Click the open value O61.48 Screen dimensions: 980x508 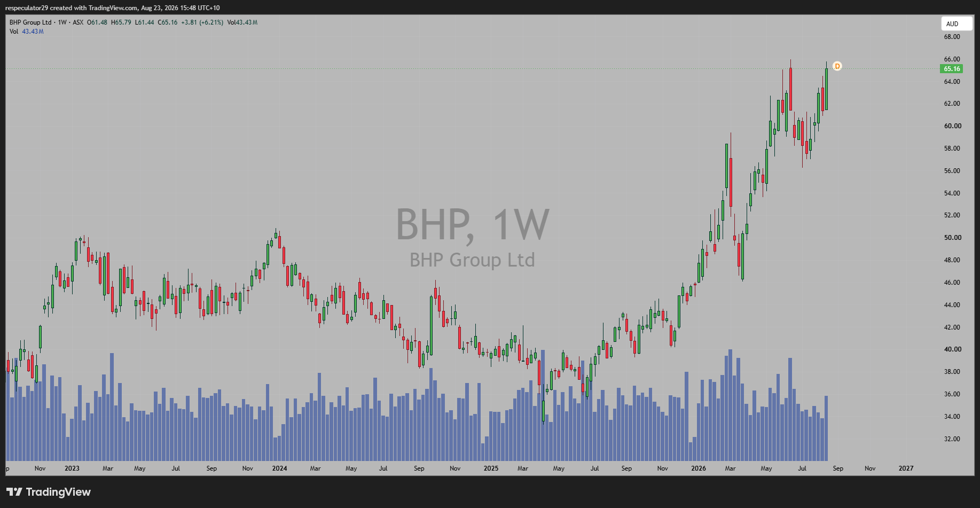pyautogui.click(x=97, y=22)
